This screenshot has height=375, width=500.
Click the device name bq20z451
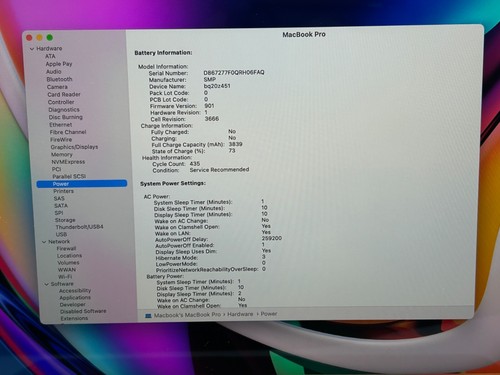tap(217, 86)
